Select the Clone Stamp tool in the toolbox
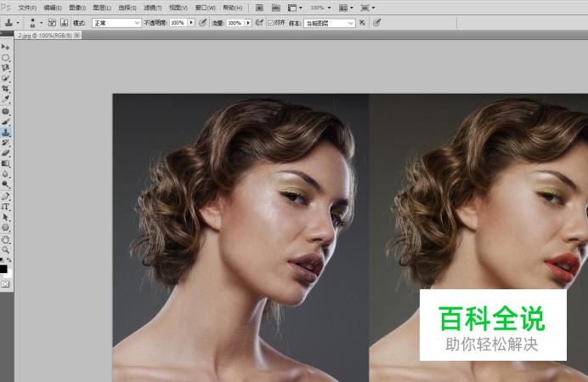Viewport: 588px width, 382px height. click(x=5, y=132)
